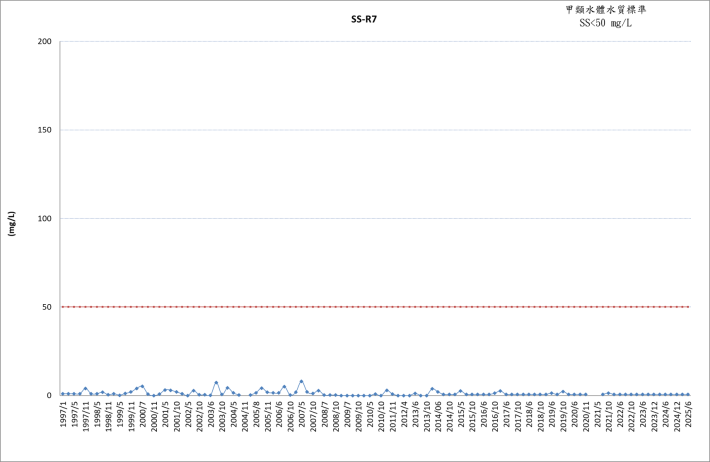The image size is (710, 462).
Task: Click the 2009/10 x-axis label
Action: tap(359, 415)
